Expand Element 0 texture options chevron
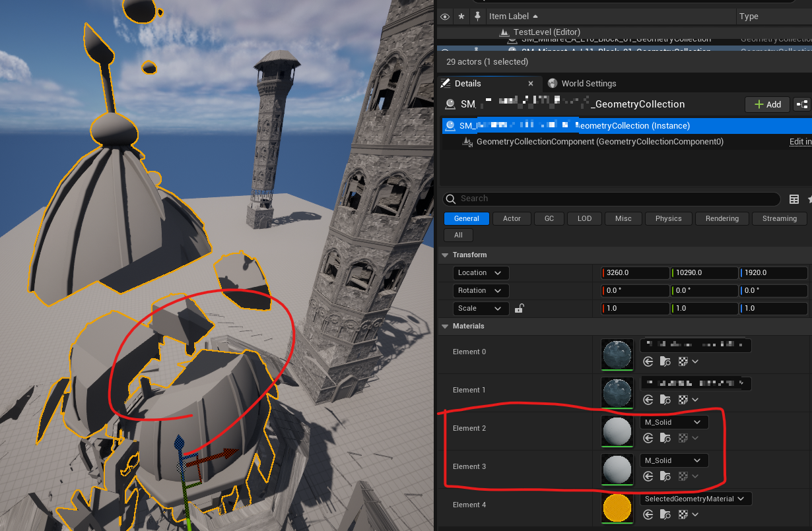Image resolution: width=812 pixels, height=531 pixels. (695, 361)
